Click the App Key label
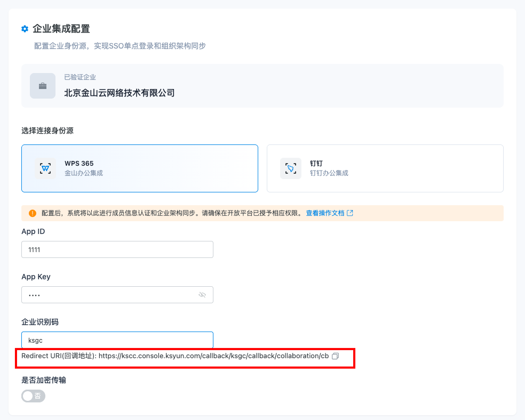 pos(36,277)
